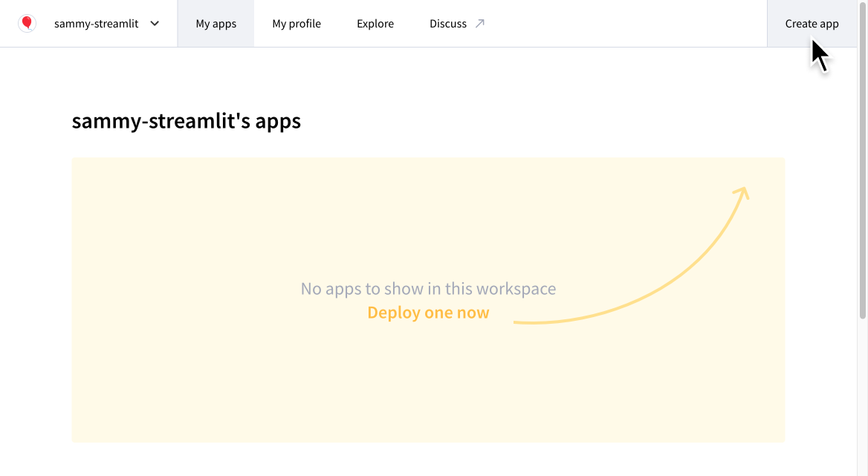Select the sammy-streamlit's apps heading
The image size is (868, 476).
point(186,120)
